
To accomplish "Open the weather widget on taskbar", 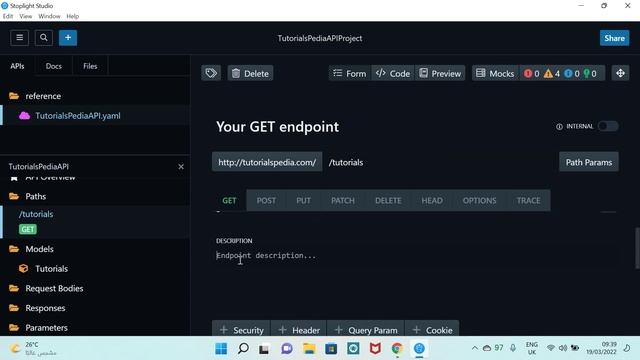I will 33,349.
